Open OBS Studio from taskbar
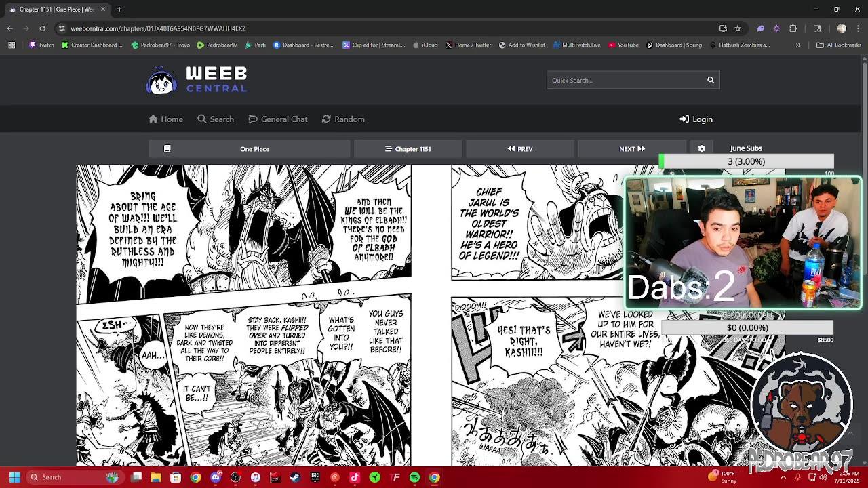The height and width of the screenshot is (488, 868). (x=235, y=477)
